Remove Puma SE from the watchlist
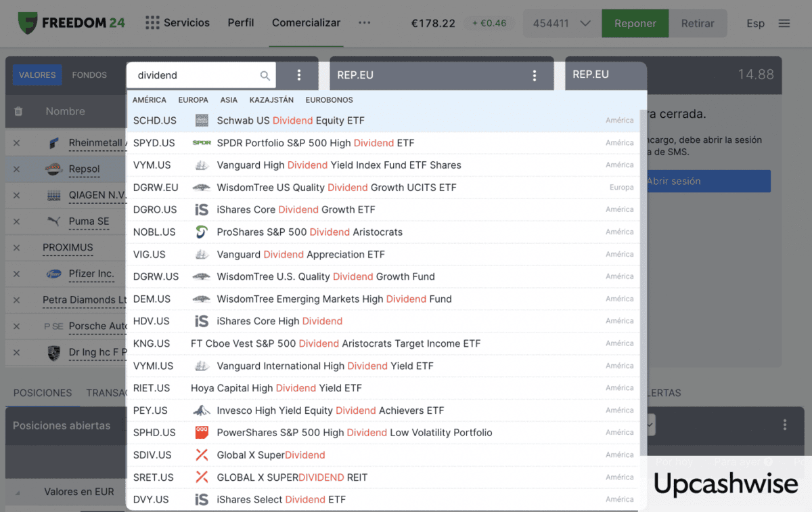This screenshot has width=812, height=512. click(17, 221)
